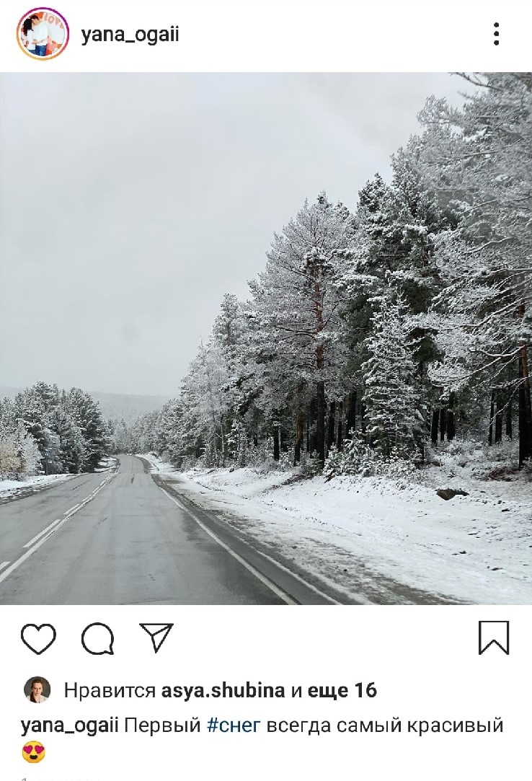This screenshot has width=532, height=781.
Task: Save post with bookmark icon
Action: click(494, 637)
